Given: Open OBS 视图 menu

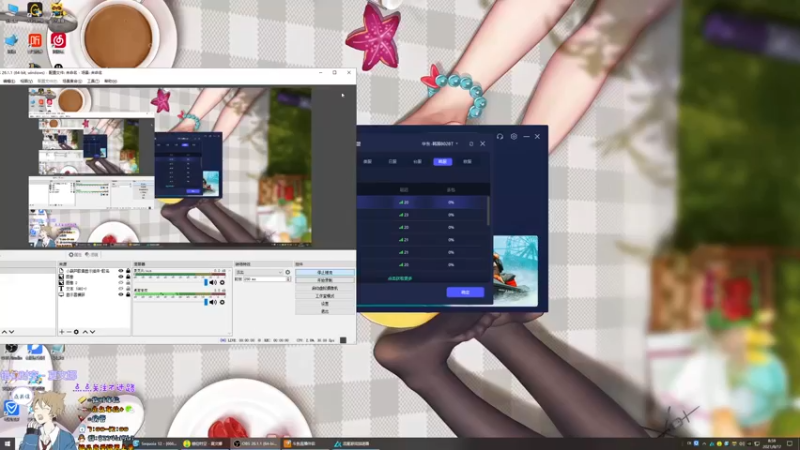Looking at the screenshot, I should [27, 81].
